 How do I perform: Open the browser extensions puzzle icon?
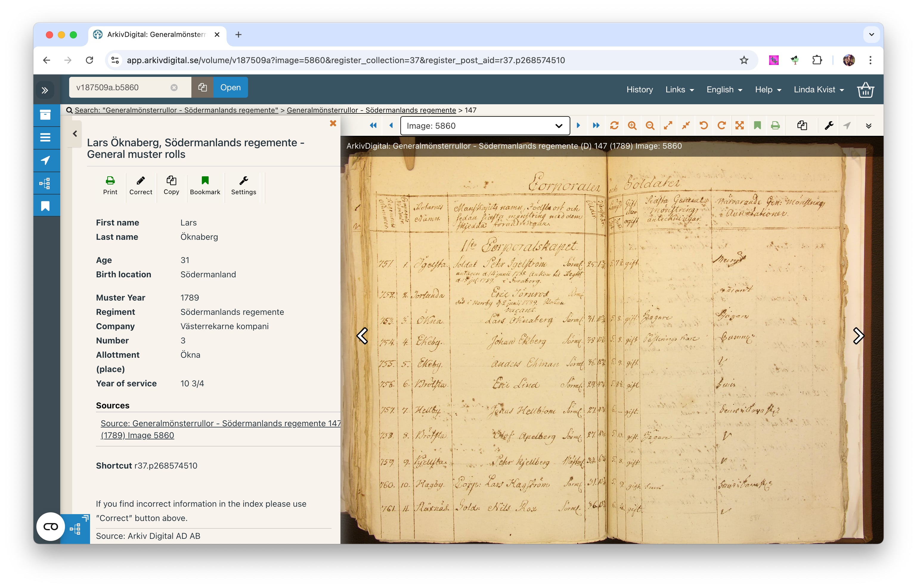817,60
